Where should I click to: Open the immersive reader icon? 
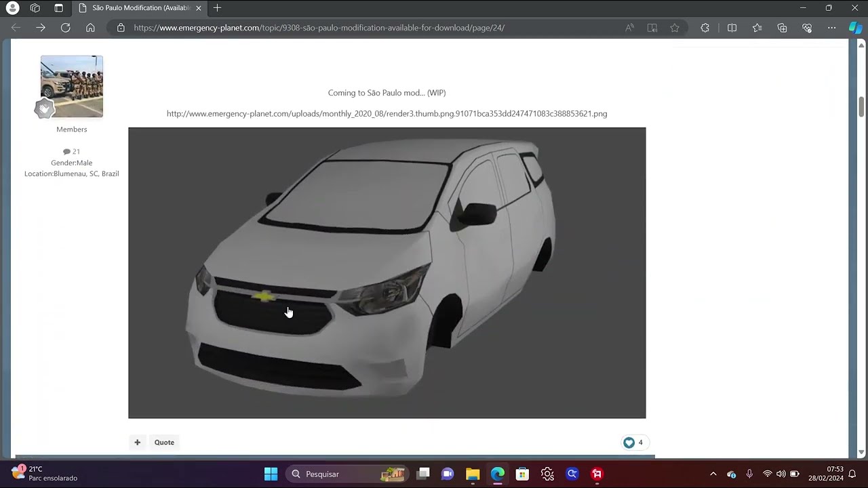(x=652, y=28)
